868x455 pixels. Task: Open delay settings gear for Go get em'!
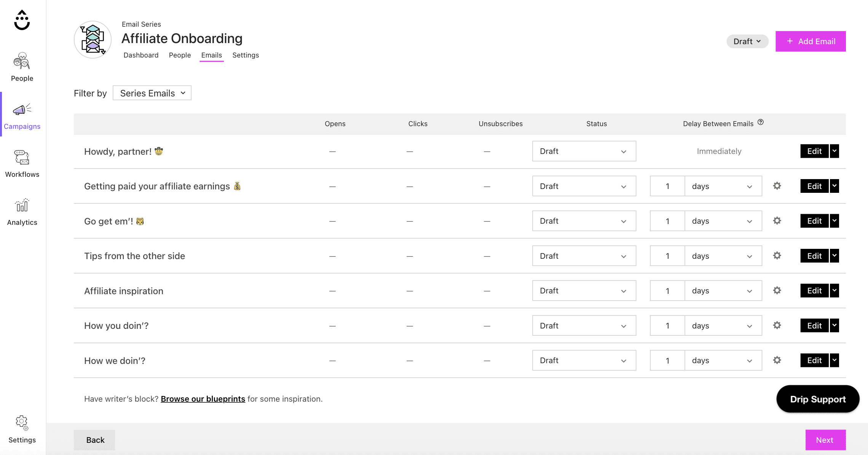(777, 221)
